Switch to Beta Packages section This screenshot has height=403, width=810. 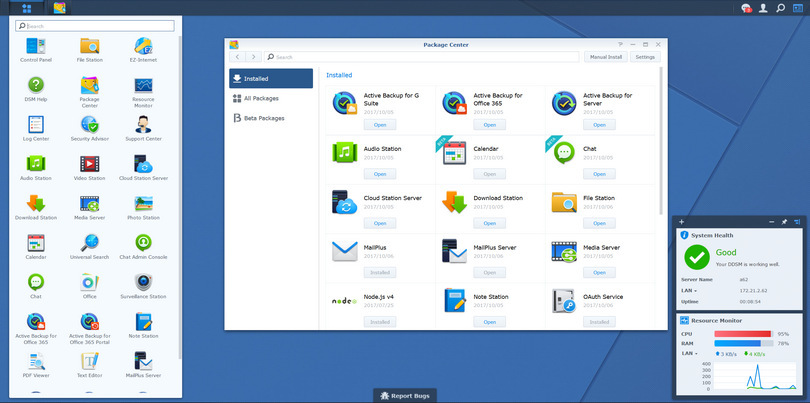(x=271, y=118)
